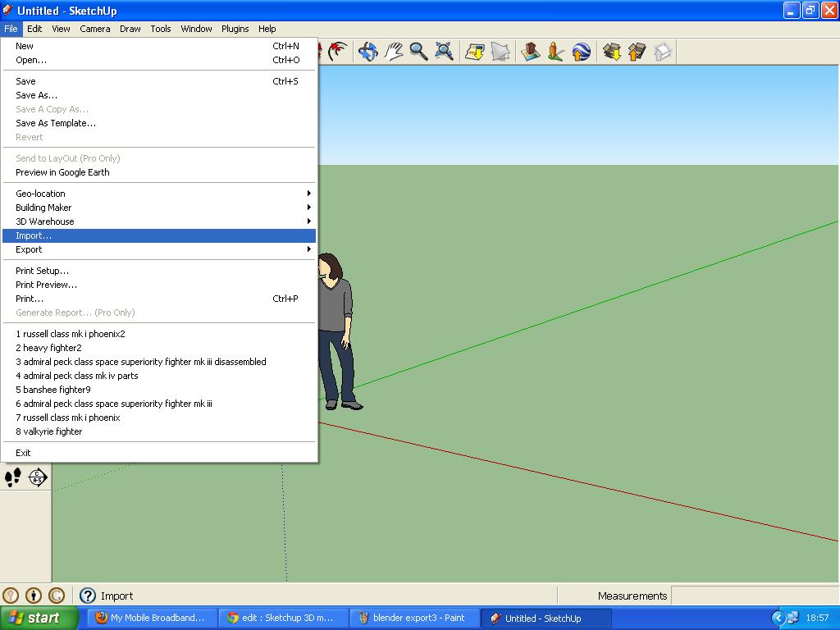
Task: Click the Add New Building icon
Action: [x=531, y=52]
